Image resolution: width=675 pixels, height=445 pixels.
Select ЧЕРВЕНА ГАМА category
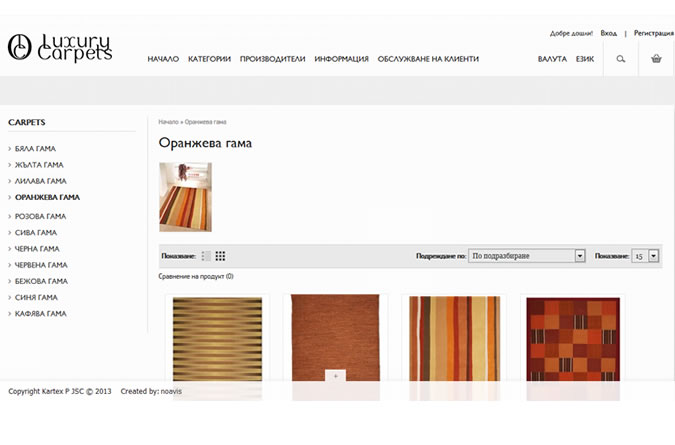(x=41, y=265)
